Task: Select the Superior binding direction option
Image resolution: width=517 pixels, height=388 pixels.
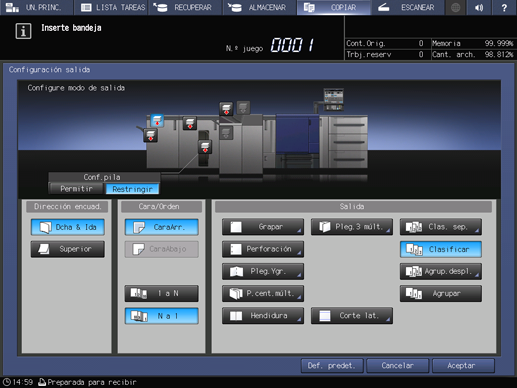Action: (x=68, y=249)
